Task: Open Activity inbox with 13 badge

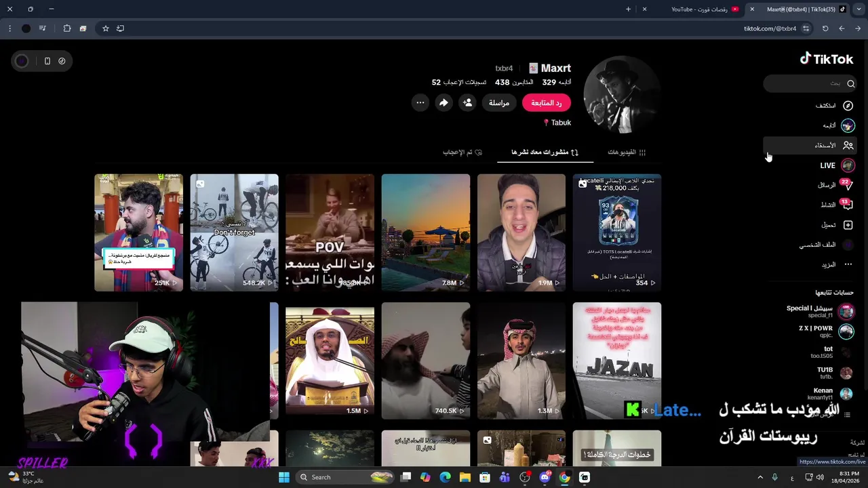Action: (836, 205)
